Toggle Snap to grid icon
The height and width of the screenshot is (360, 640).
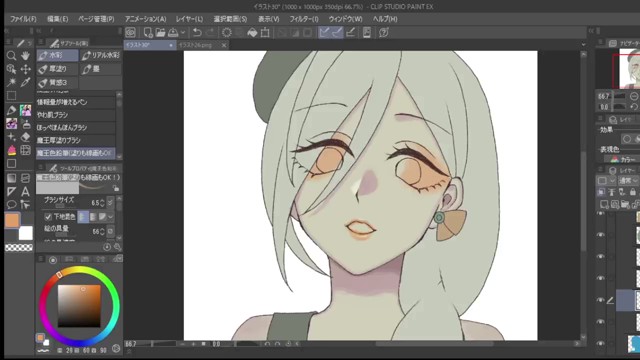(x=350, y=33)
